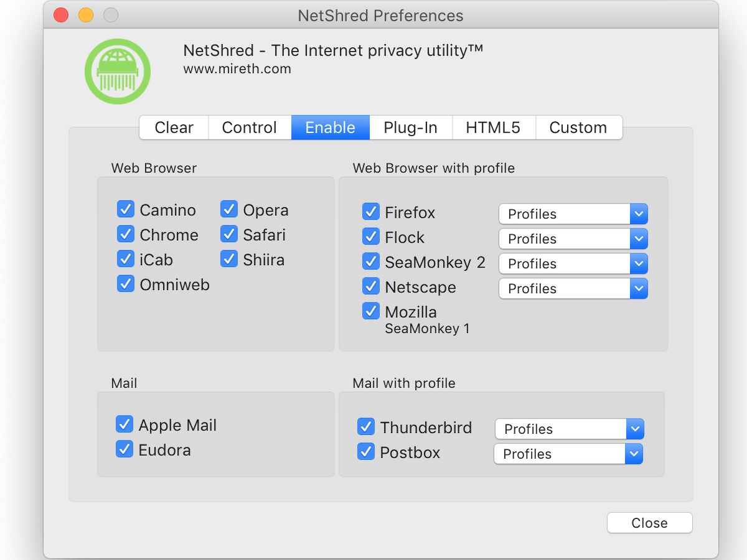Disable the Chrome checkbox
Viewport: 747px width, 560px height.
click(x=126, y=234)
